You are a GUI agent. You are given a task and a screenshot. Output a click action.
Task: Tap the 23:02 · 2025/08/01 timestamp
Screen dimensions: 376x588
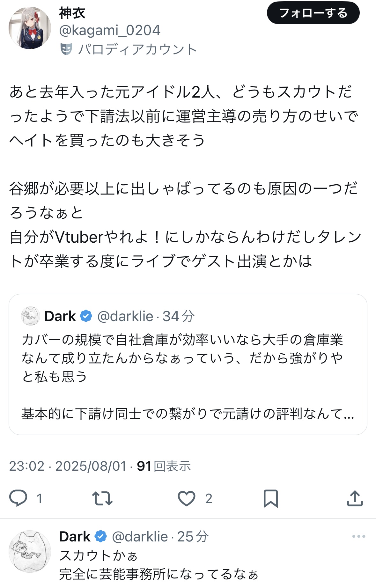pyautogui.click(x=68, y=466)
